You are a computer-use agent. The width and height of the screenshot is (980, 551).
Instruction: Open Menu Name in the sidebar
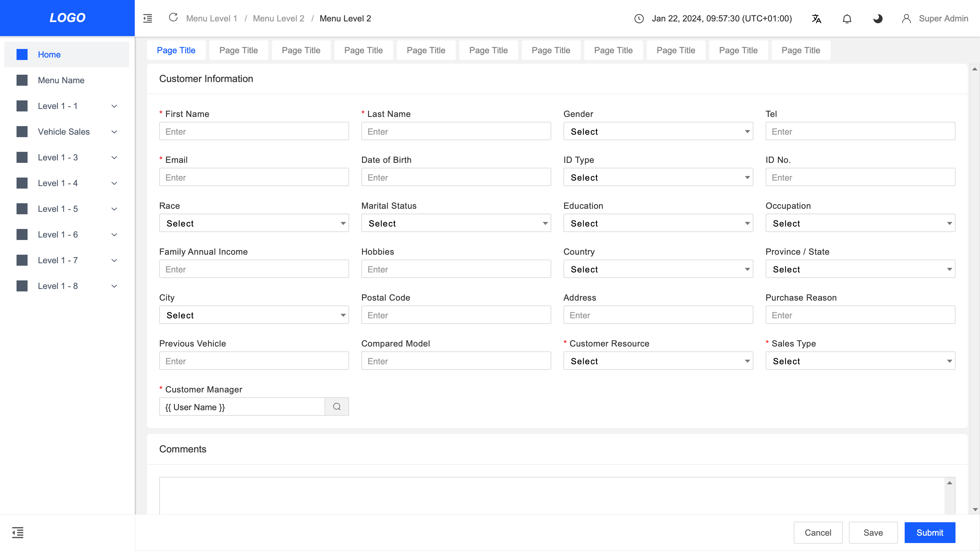[x=66, y=80]
